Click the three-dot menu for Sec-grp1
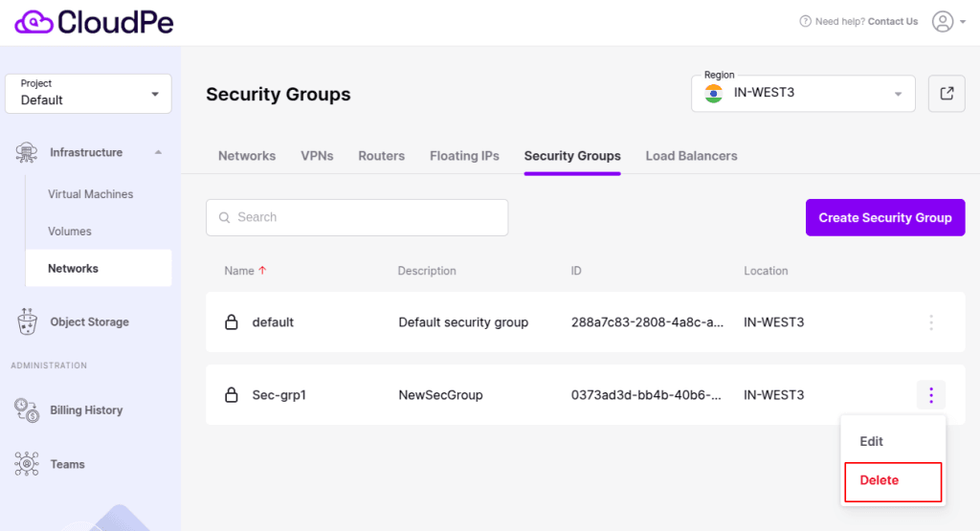The image size is (980, 531). [931, 395]
